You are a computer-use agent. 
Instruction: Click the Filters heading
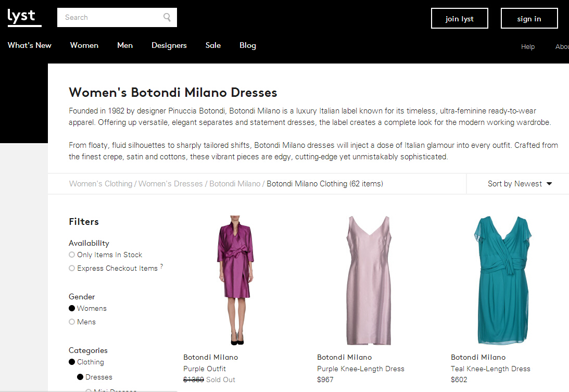[84, 222]
